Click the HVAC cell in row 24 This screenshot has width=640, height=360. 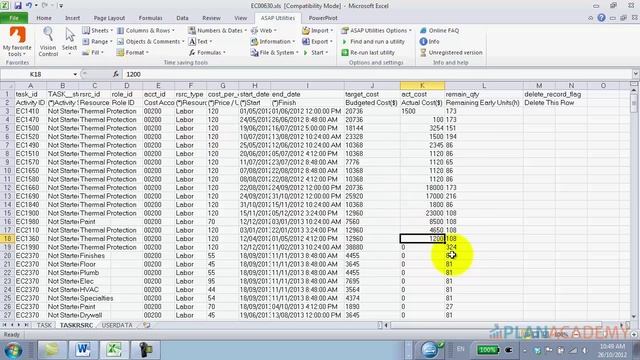coord(94,290)
